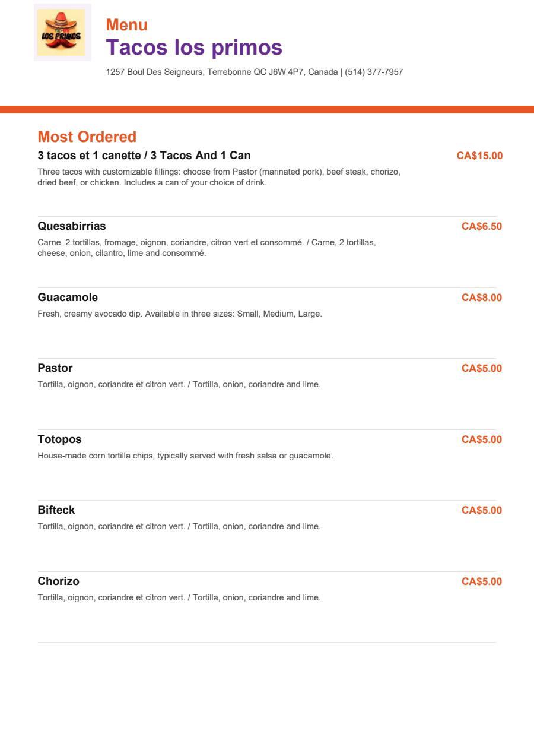Click the orange Menu heading
The height and width of the screenshot is (756, 534).
127,25
